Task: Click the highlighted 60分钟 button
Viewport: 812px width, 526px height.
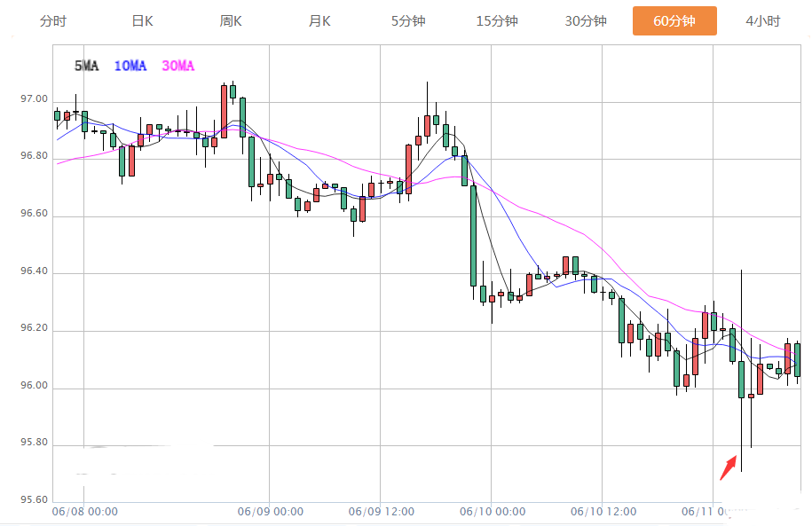Action: pos(674,21)
